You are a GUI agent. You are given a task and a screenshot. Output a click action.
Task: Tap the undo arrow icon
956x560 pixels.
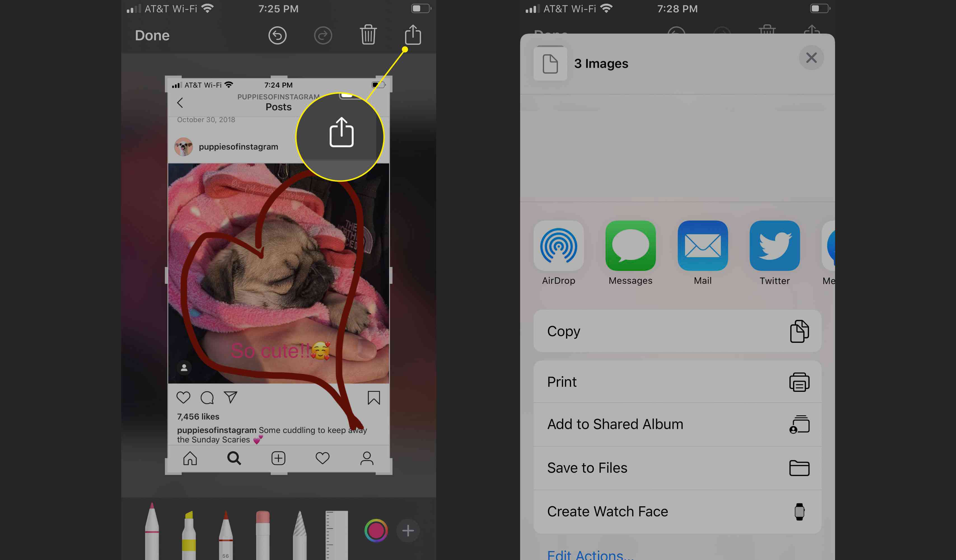[277, 35]
